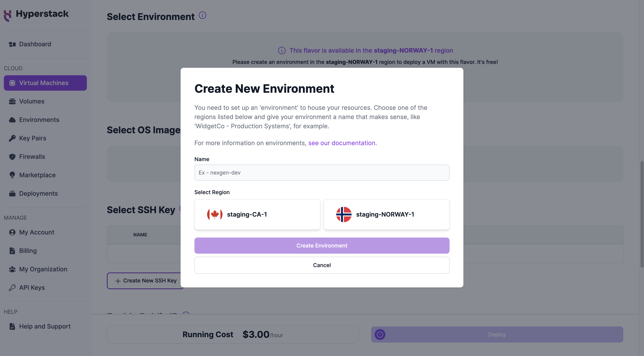
Task: Click the Norway flag icon
Action: coord(344,214)
